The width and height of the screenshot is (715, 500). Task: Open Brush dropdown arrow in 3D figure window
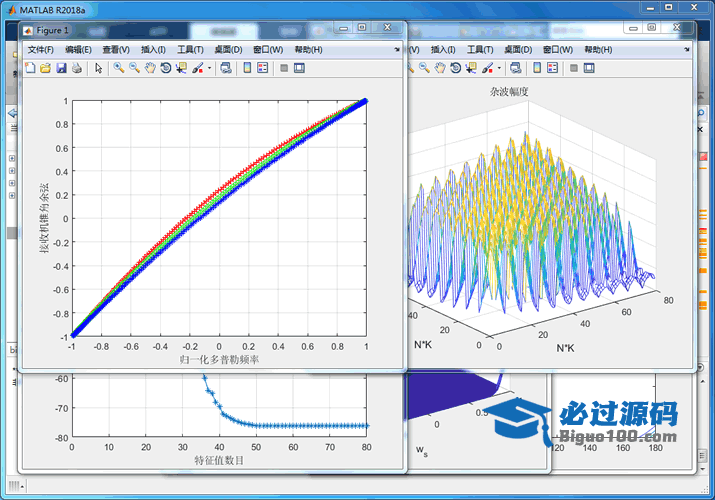(x=499, y=68)
